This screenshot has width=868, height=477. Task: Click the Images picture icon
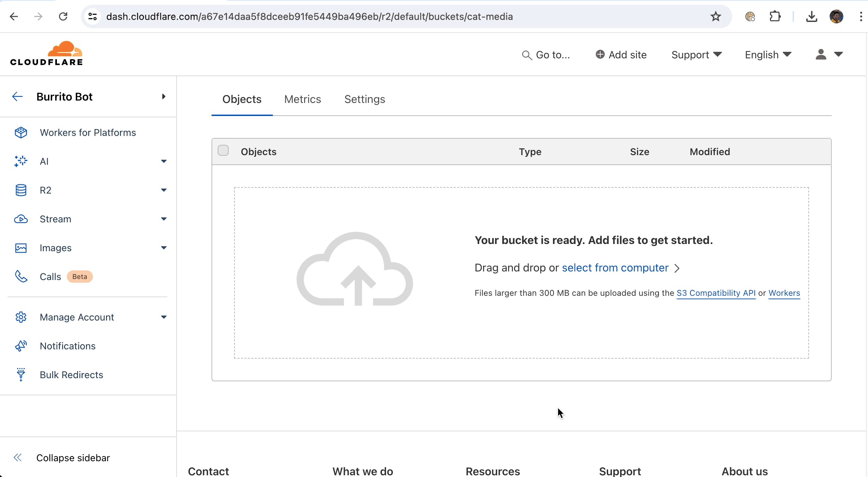point(21,248)
